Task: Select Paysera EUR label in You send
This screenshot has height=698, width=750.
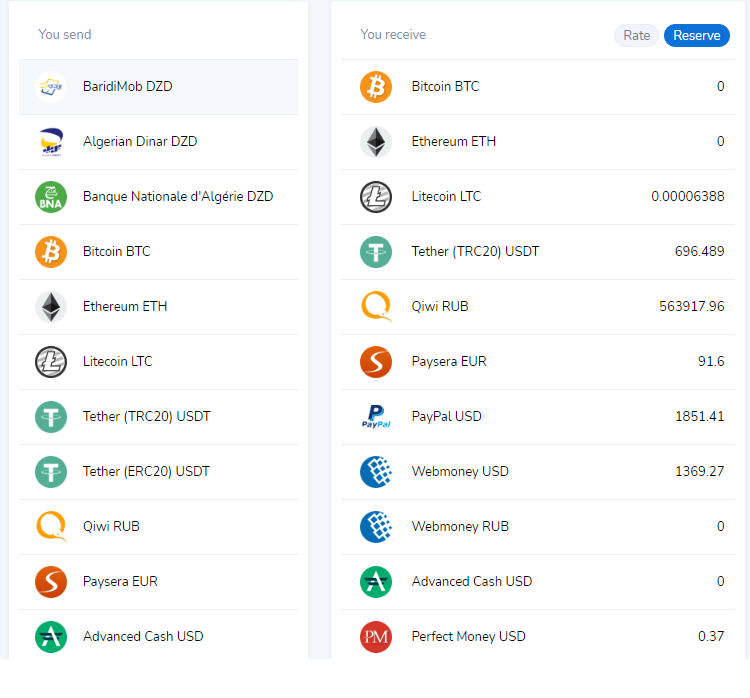Action: point(120,582)
